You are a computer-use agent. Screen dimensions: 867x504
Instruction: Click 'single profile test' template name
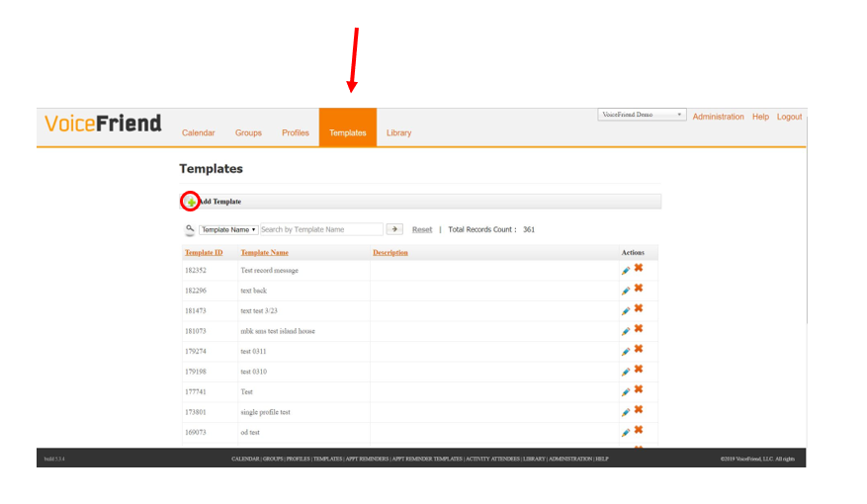265,412
